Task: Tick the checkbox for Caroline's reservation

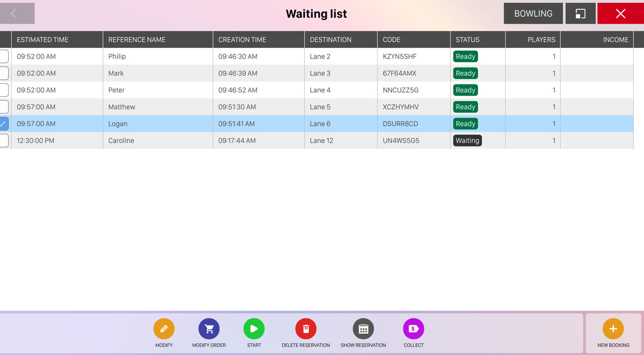Action: (4, 141)
